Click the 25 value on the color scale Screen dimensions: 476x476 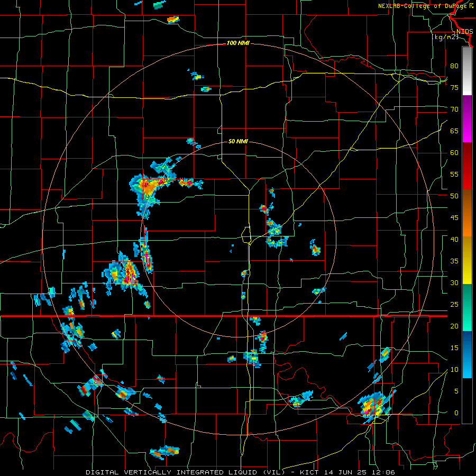[x=454, y=305]
